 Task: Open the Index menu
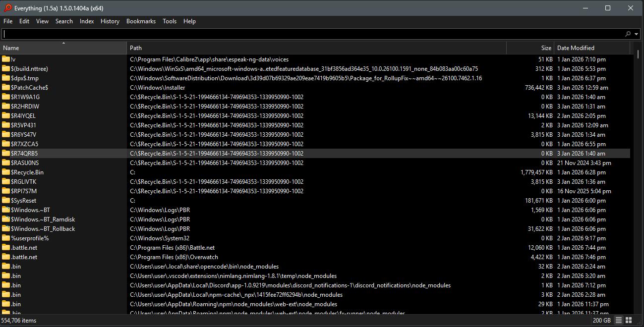87,21
